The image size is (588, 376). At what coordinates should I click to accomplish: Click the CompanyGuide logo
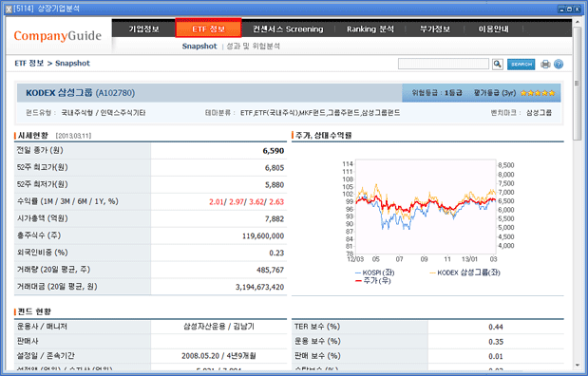(x=58, y=36)
